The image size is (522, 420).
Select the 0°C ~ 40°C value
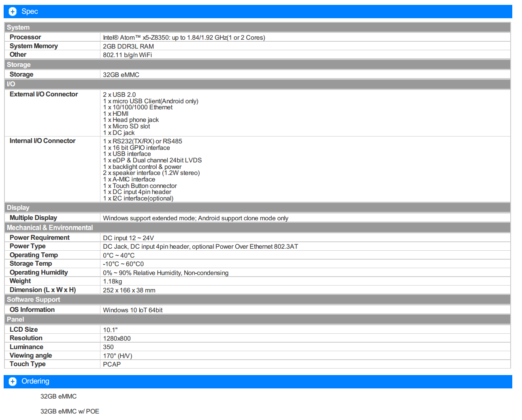pos(119,256)
